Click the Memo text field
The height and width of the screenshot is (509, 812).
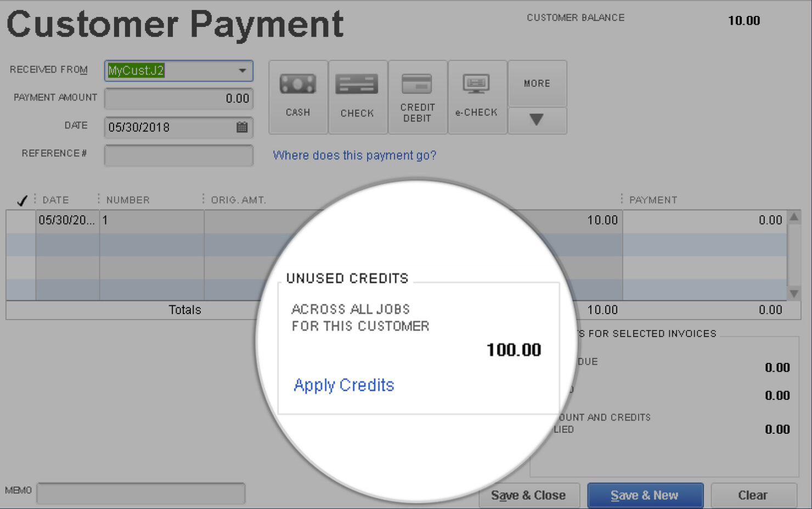click(x=140, y=493)
